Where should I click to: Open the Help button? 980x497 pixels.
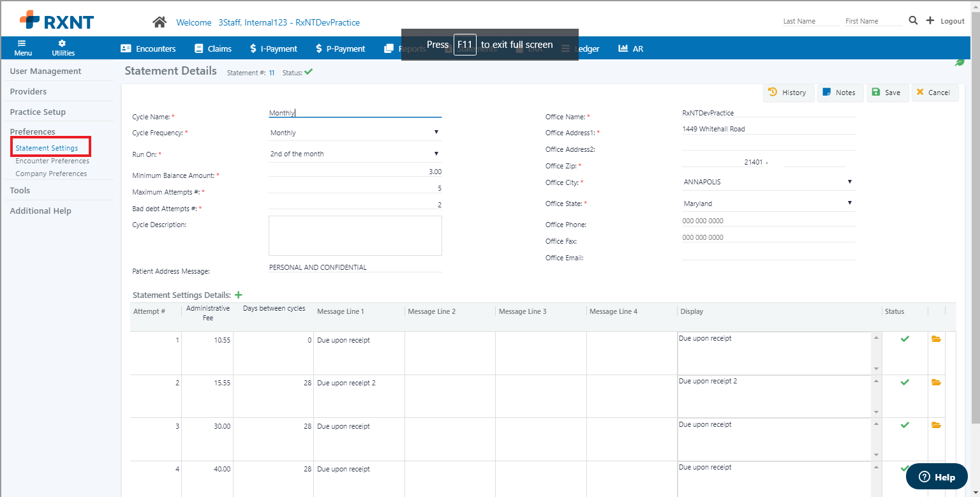pyautogui.click(x=937, y=477)
